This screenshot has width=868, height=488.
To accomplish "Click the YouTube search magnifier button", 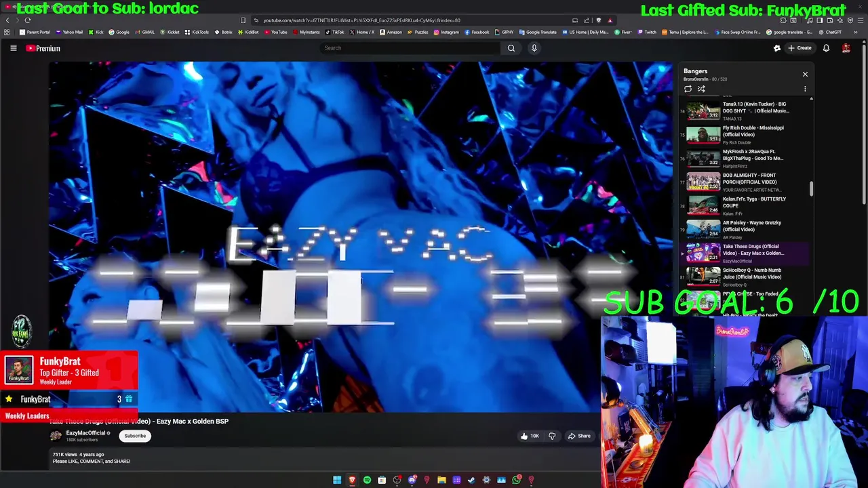I will pos(511,48).
